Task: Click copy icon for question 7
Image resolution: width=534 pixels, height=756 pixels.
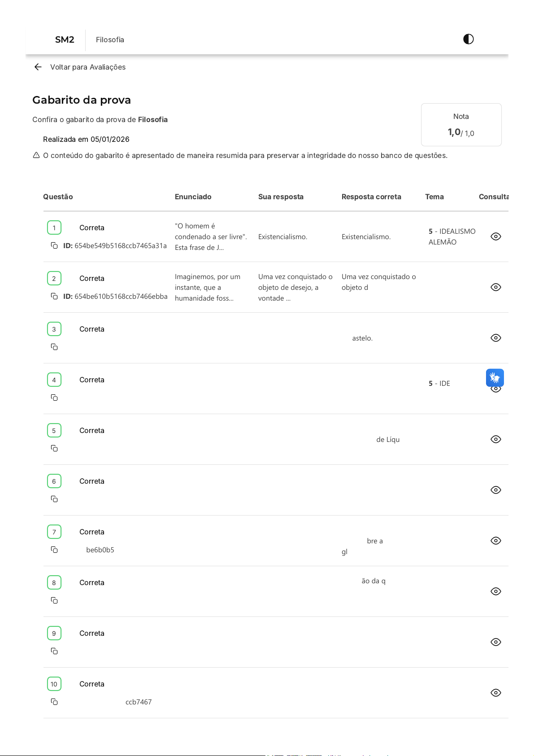Action: 54,550
